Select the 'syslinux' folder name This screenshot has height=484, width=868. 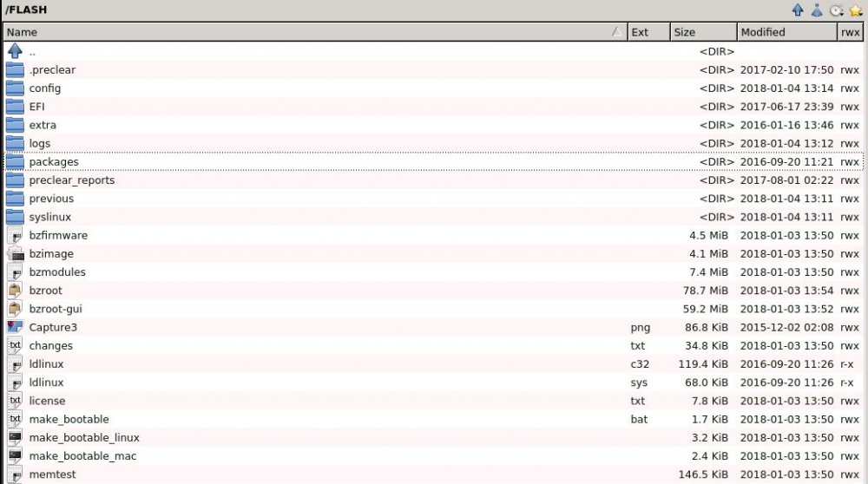tap(49, 217)
